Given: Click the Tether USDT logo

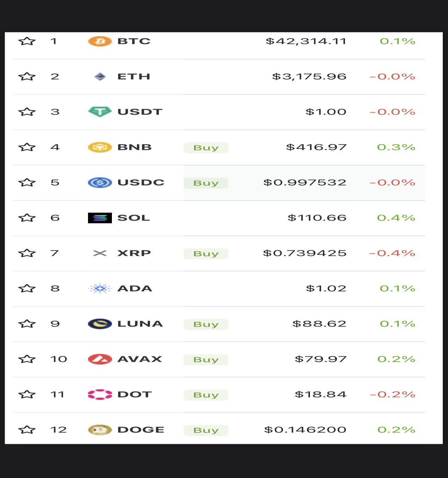Looking at the screenshot, I should [x=100, y=112].
